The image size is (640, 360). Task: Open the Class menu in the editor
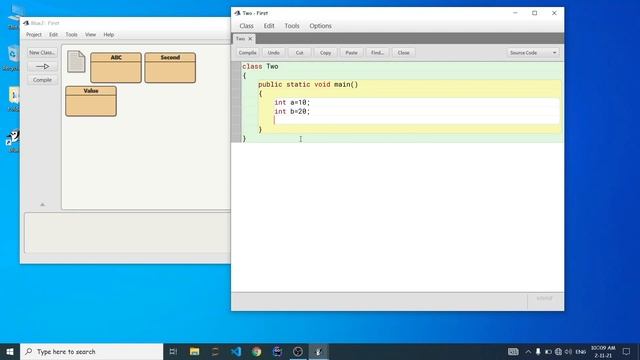[x=246, y=26]
